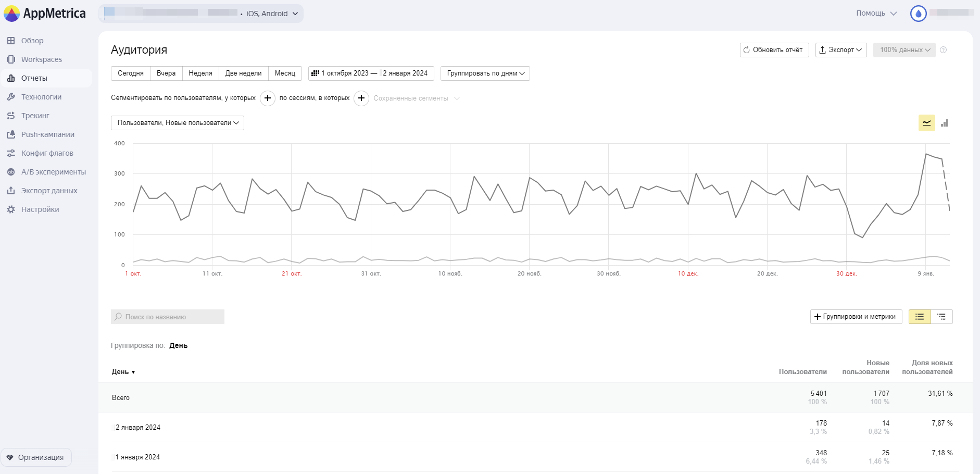
Task: Open the date range 1 октября 2023 picker
Action: pos(371,73)
